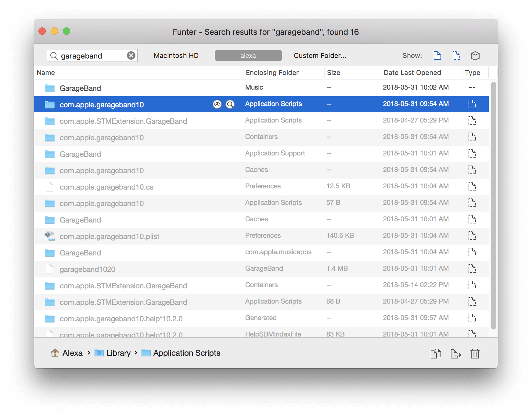The image size is (532, 417).
Task: Click hidden-type icon in com.apple.garageband10.plist row
Action: pos(472,236)
